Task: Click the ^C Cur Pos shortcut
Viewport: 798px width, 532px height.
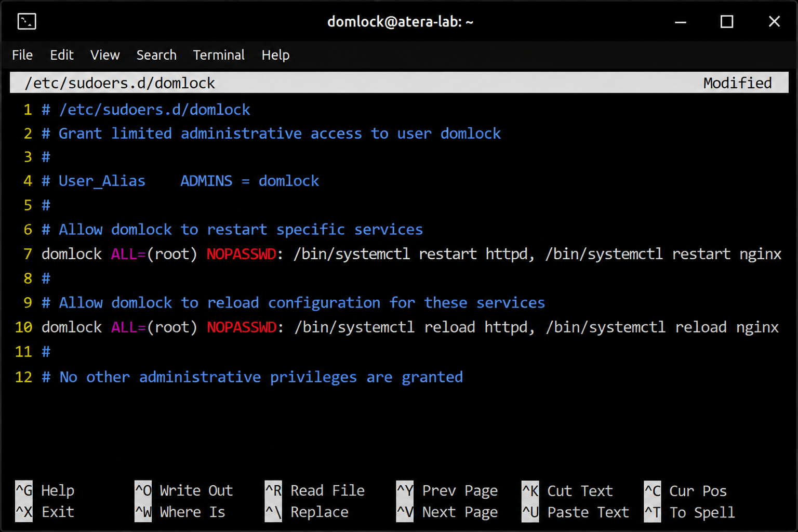Action: click(x=685, y=491)
